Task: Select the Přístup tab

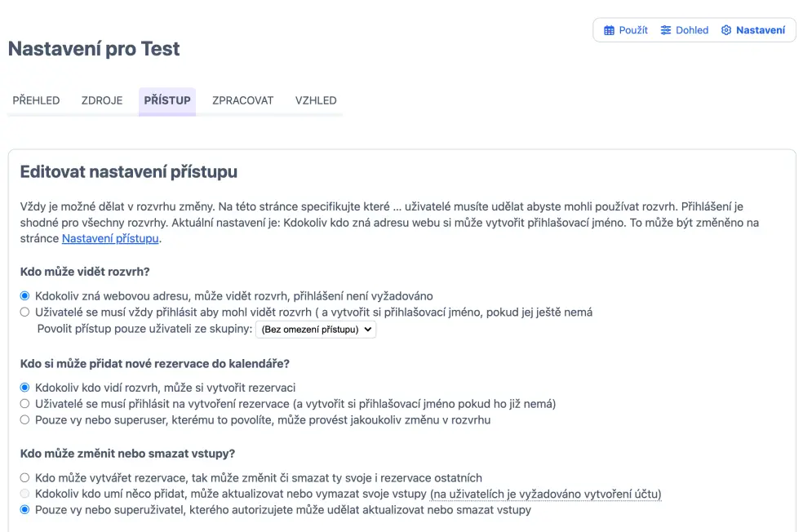Action: (x=167, y=100)
